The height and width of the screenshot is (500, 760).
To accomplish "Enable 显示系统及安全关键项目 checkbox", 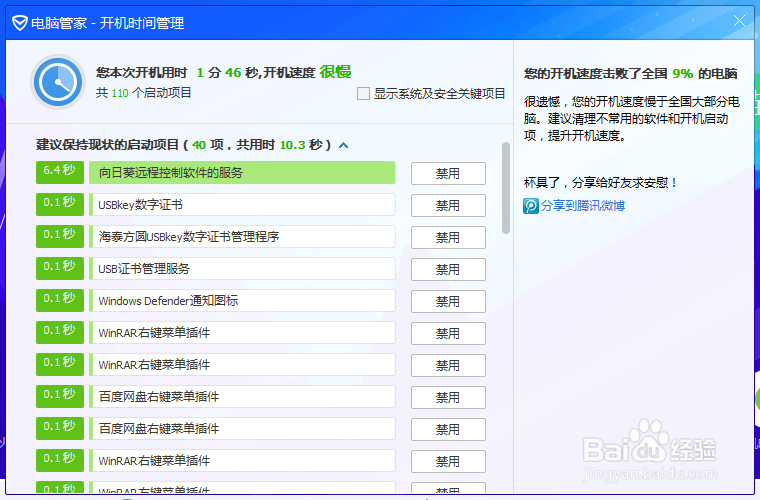I will pos(363,94).
